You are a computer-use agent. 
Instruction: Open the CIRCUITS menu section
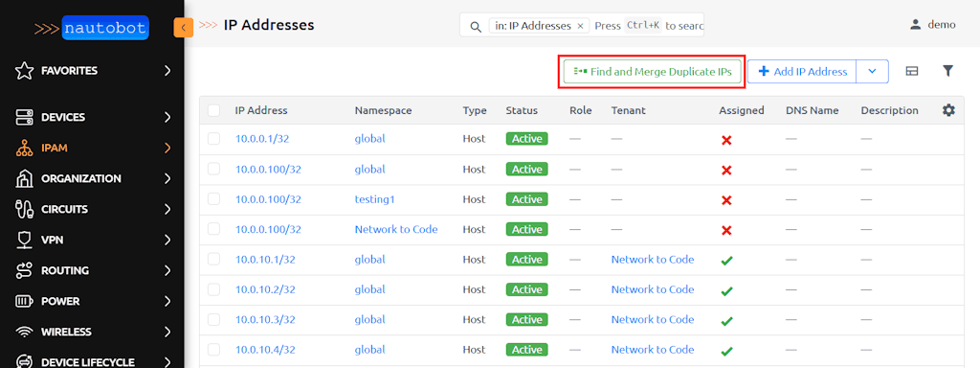click(x=92, y=209)
